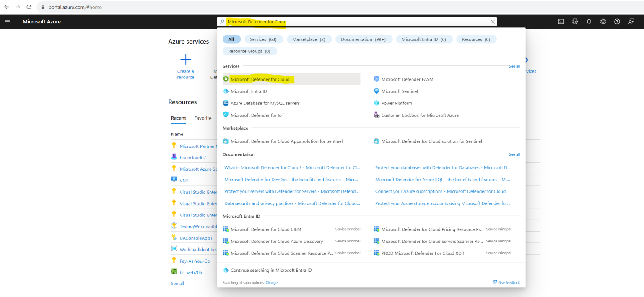Viewport: 644px width, 297px height.
Task: Click the VM1 virtual machine icon
Action: (174, 180)
